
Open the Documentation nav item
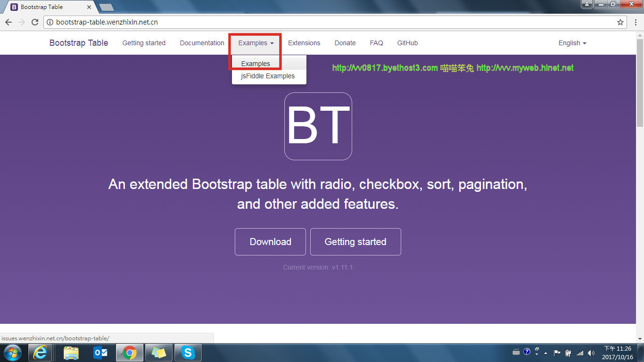click(x=202, y=43)
